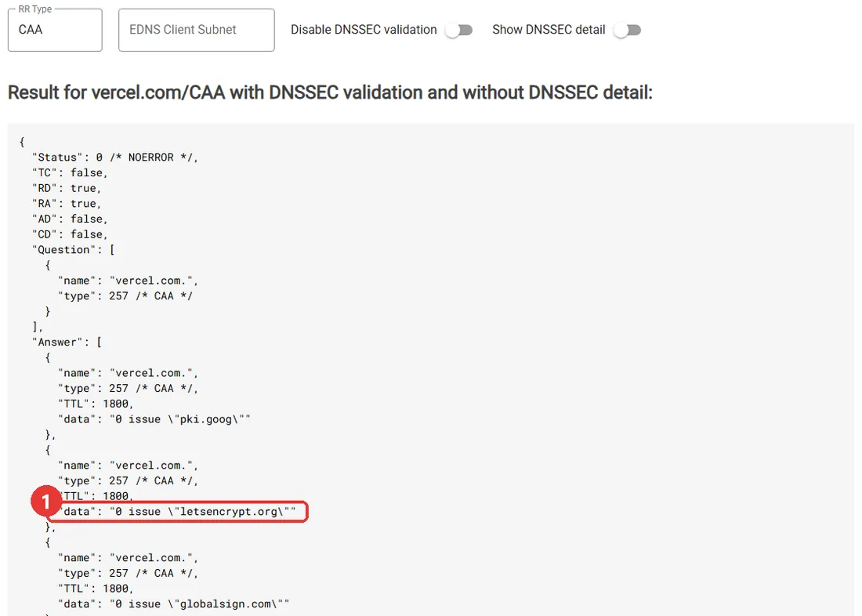862x616 pixels.
Task: Select the pki.goog data line
Action: click(x=154, y=419)
